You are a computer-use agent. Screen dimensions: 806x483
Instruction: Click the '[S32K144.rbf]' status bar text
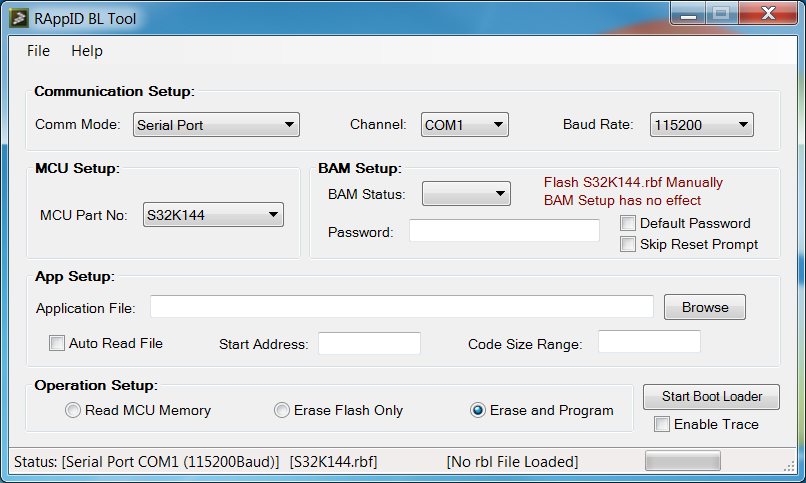pos(334,462)
